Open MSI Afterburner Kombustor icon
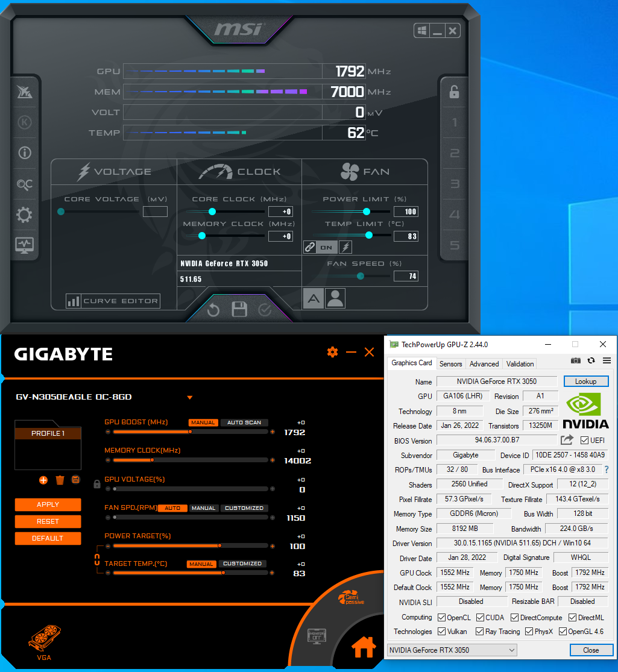The height and width of the screenshot is (672, 618). point(25,122)
